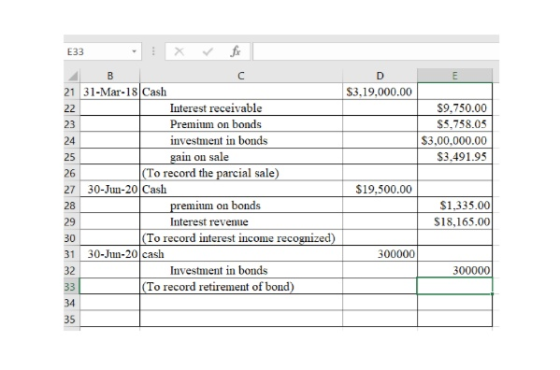Select row 26 header

click(71, 173)
